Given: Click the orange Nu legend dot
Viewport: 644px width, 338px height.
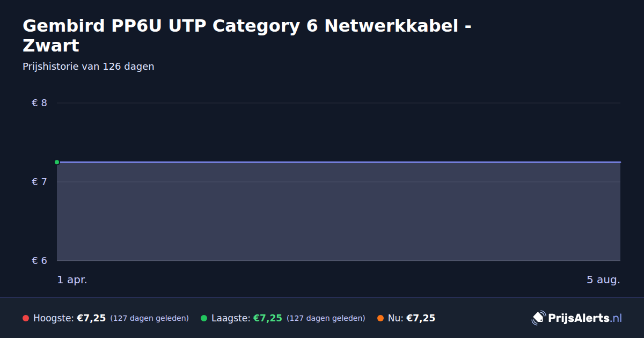Looking at the screenshot, I should 380,318.
